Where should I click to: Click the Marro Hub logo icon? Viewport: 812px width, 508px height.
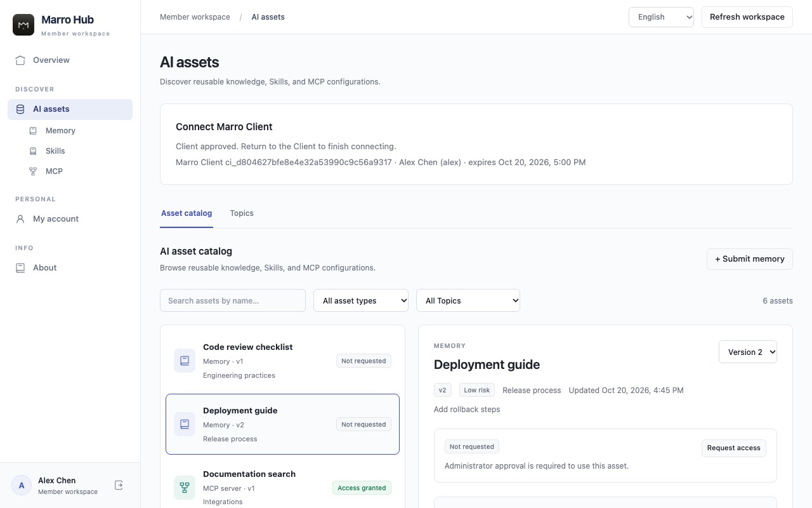coord(23,25)
